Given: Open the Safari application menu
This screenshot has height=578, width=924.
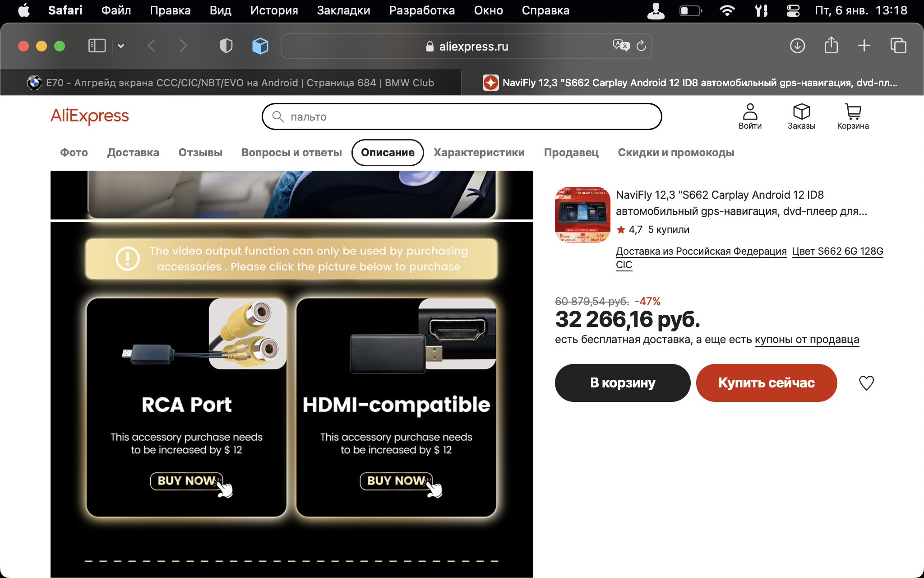Looking at the screenshot, I should (x=65, y=10).
